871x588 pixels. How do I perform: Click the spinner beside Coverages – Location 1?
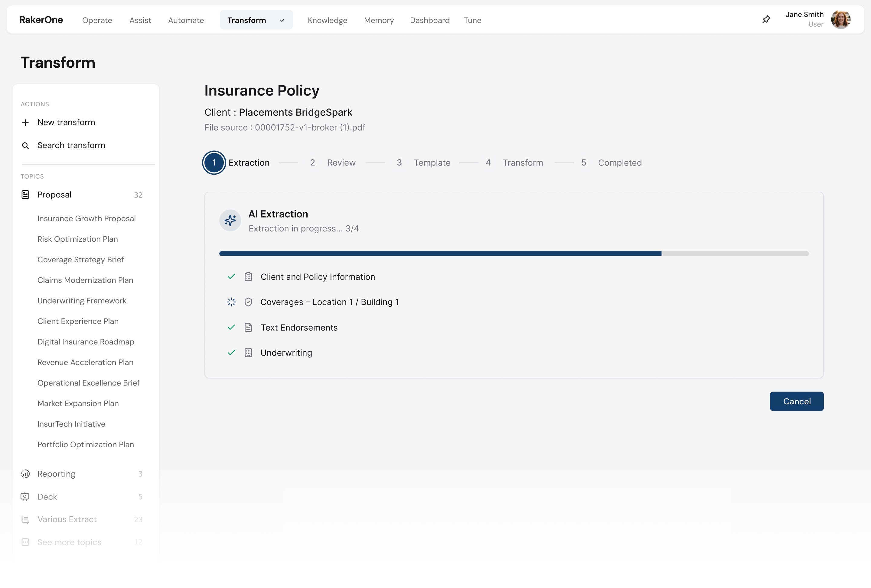pyautogui.click(x=231, y=302)
